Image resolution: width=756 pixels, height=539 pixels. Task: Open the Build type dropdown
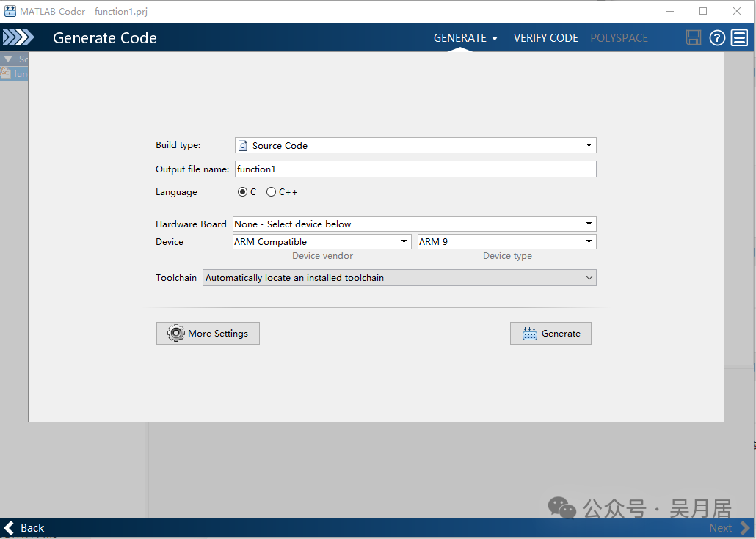(415, 145)
